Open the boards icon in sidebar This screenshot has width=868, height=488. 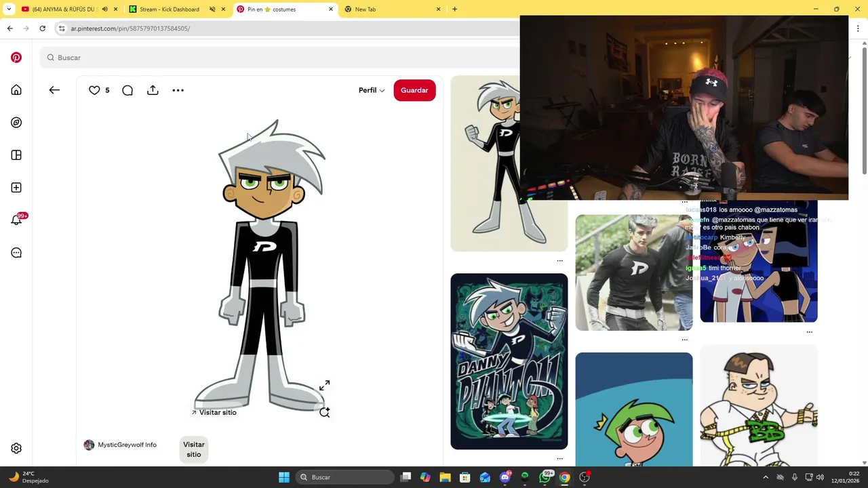point(16,155)
